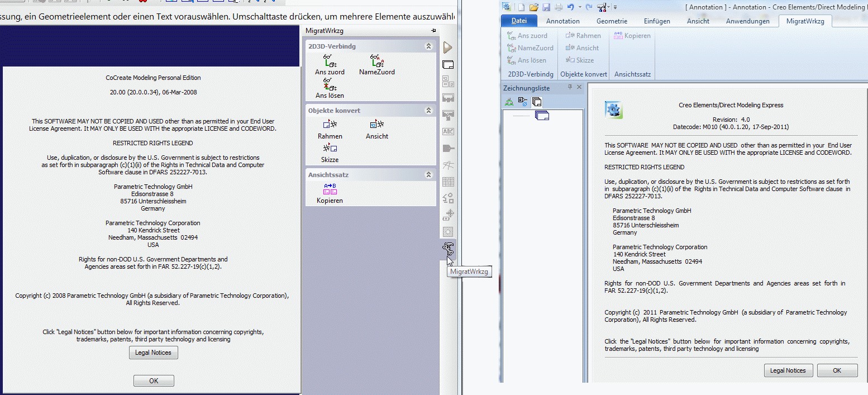
Task: Collapse the Objekte konvert panel section
Action: [428, 111]
